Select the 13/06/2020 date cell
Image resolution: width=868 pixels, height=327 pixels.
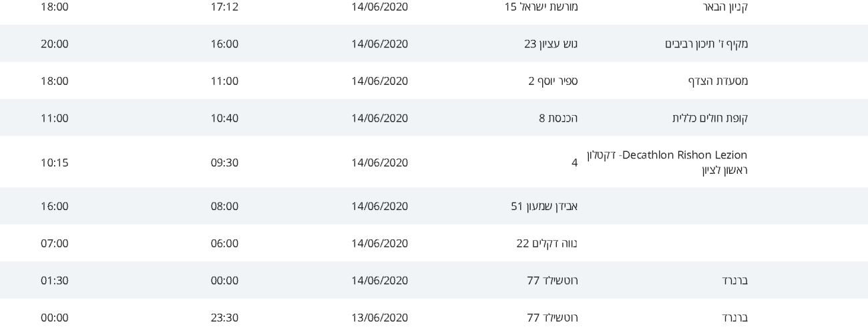(x=379, y=318)
